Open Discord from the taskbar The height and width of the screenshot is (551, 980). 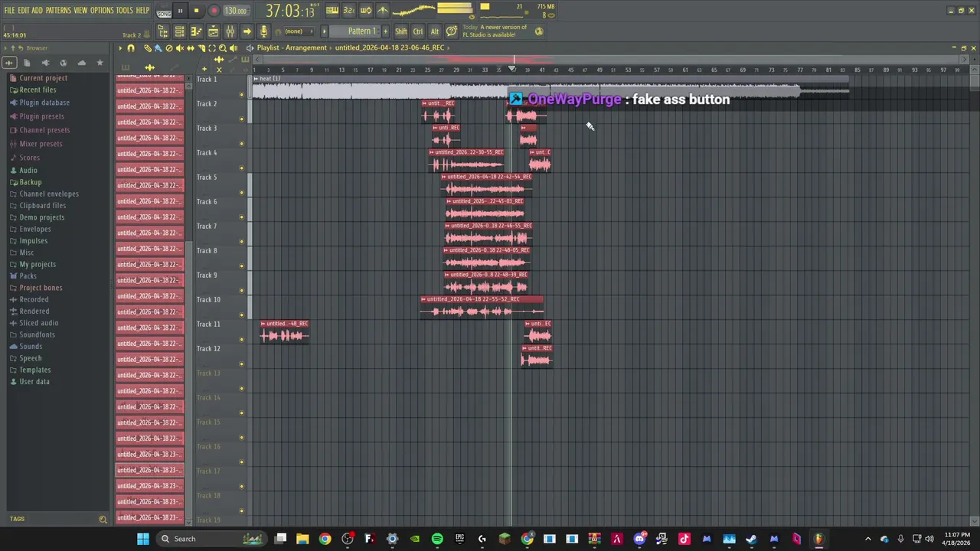(x=639, y=539)
